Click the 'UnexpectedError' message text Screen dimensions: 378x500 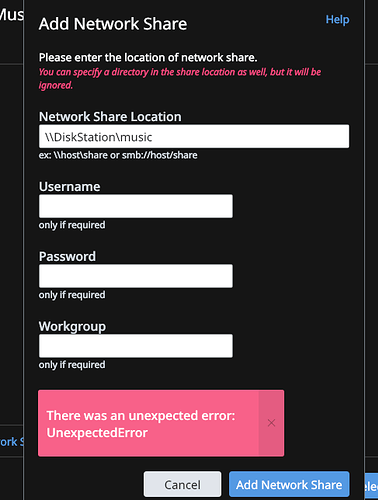[x=97, y=433]
